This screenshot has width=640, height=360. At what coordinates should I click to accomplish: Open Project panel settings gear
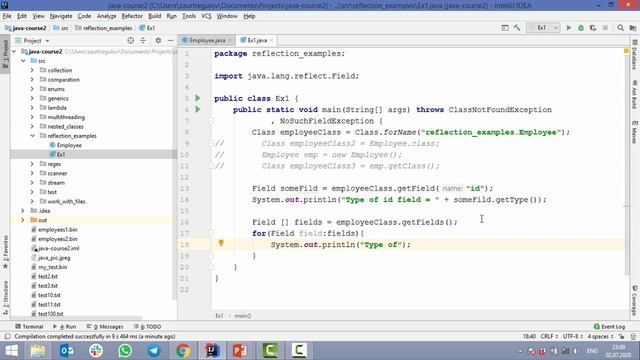[158, 40]
